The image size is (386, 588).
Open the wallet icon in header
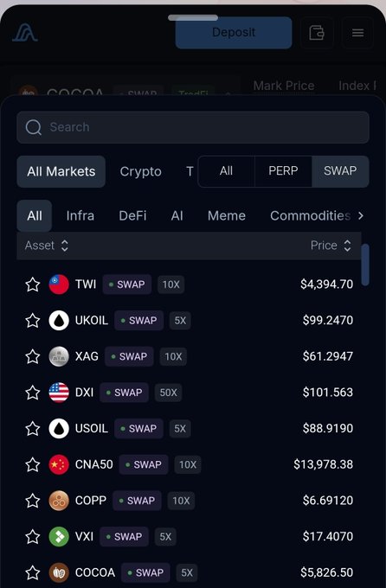coord(317,33)
